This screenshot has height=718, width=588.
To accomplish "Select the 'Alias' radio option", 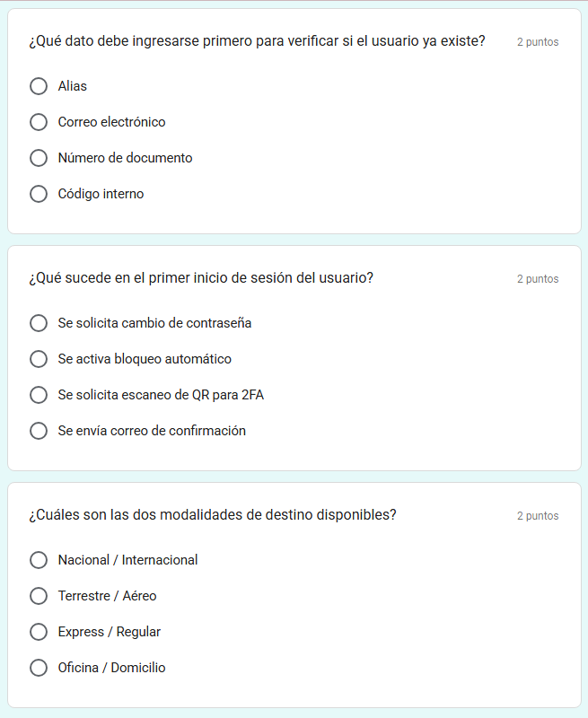I will click(x=39, y=86).
